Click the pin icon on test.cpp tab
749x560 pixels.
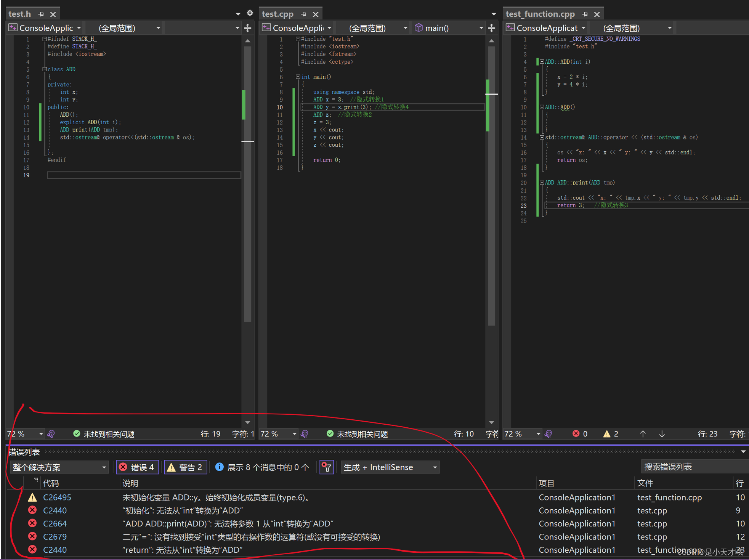click(304, 14)
